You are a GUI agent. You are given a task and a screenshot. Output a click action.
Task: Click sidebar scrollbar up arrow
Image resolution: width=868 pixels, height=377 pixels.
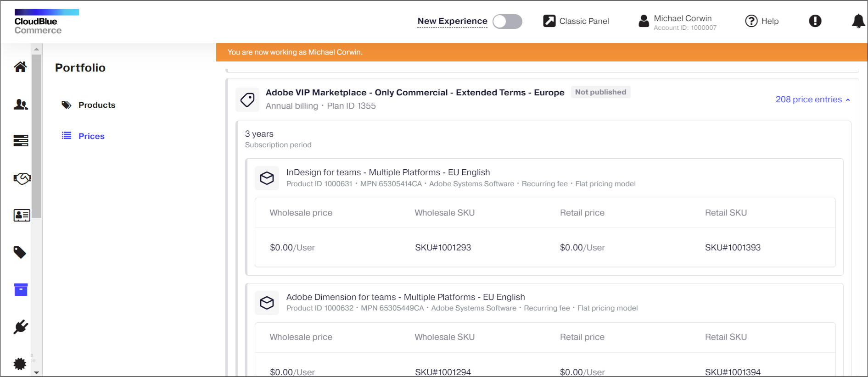pos(37,49)
